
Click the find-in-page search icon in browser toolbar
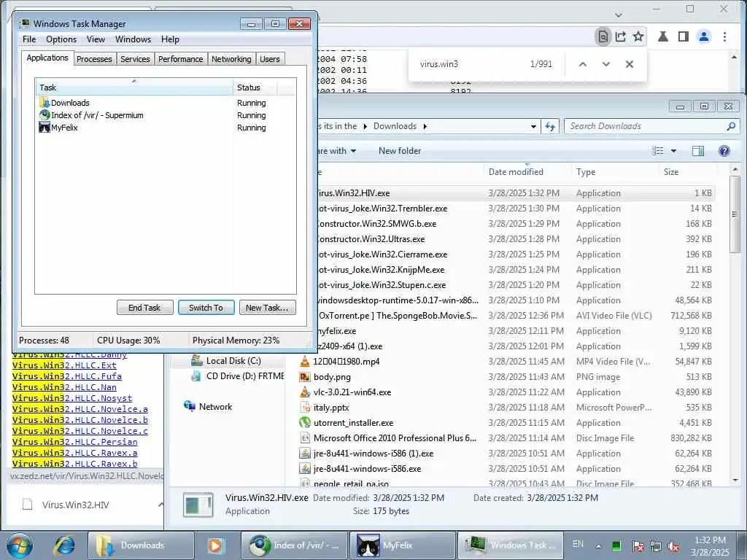[603, 36]
